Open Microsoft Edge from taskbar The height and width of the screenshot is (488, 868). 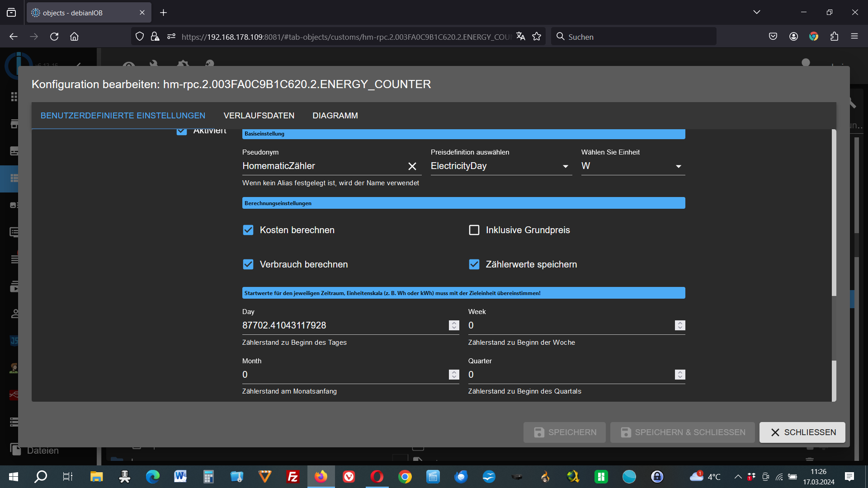tap(152, 477)
